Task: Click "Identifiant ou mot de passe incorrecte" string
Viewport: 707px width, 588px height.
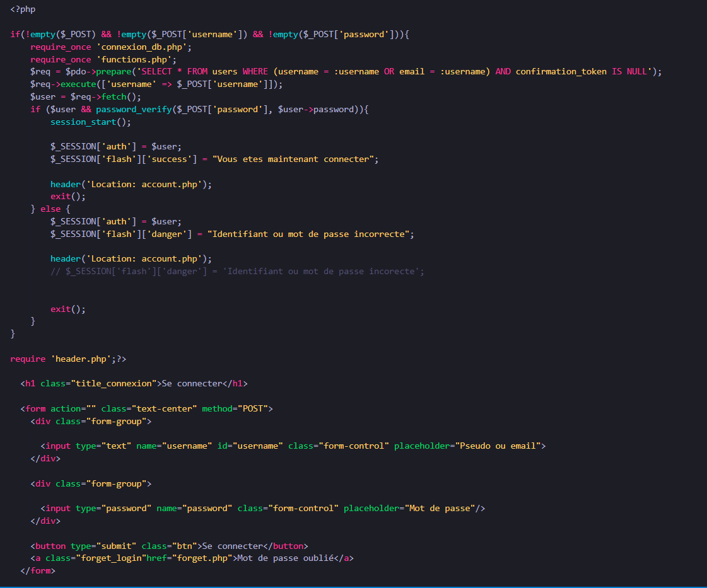Action: (308, 234)
